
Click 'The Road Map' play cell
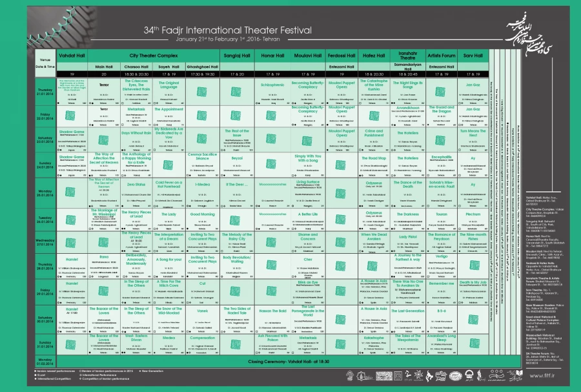374,165
